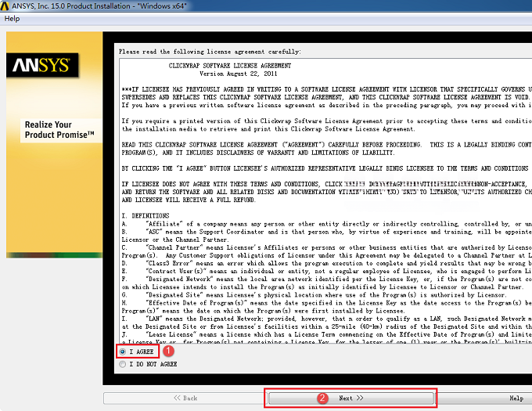Click the Next >> button

point(350,398)
